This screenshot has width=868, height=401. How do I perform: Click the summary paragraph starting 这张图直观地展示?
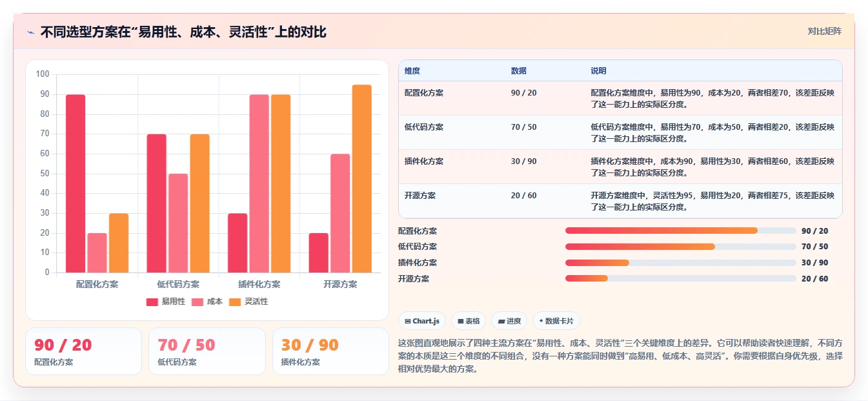[620, 356]
